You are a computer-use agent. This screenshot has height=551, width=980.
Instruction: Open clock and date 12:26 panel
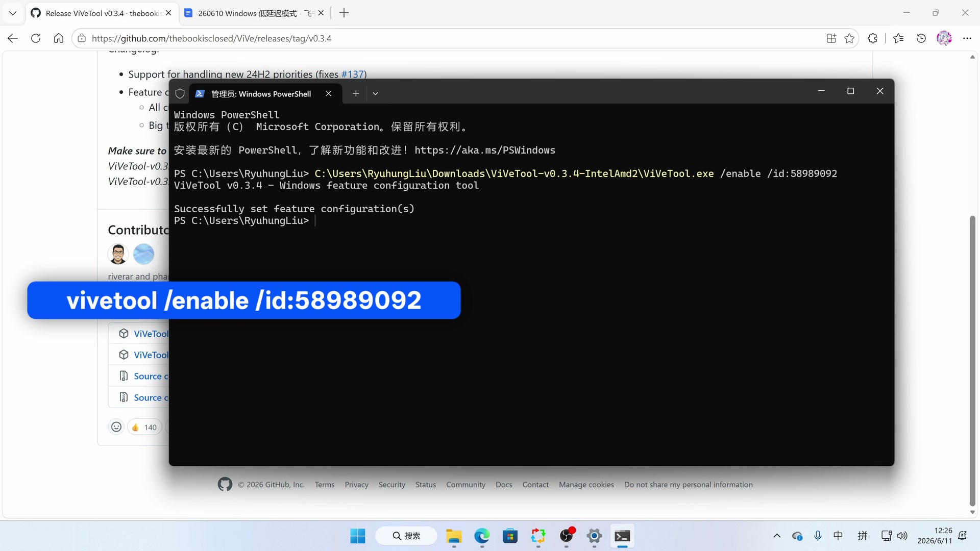pyautogui.click(x=935, y=536)
